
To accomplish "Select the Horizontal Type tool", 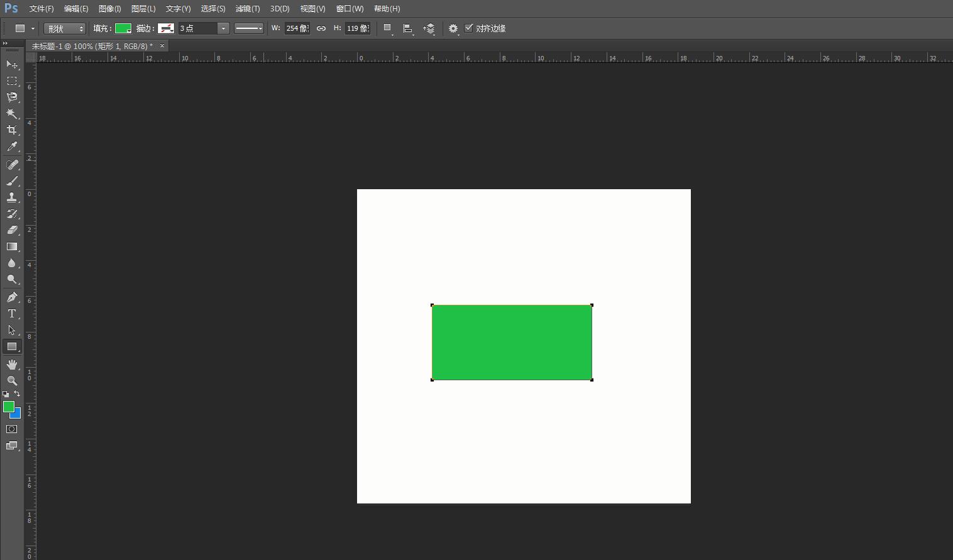I will click(11, 314).
